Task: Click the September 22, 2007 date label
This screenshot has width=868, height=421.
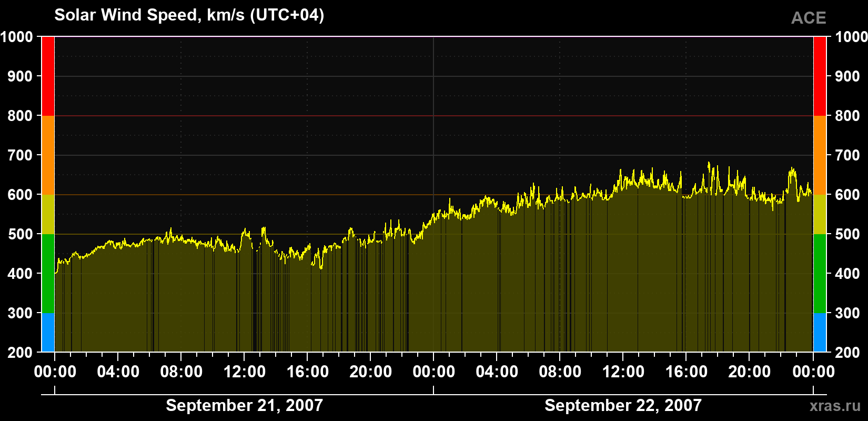Action: pos(623,405)
